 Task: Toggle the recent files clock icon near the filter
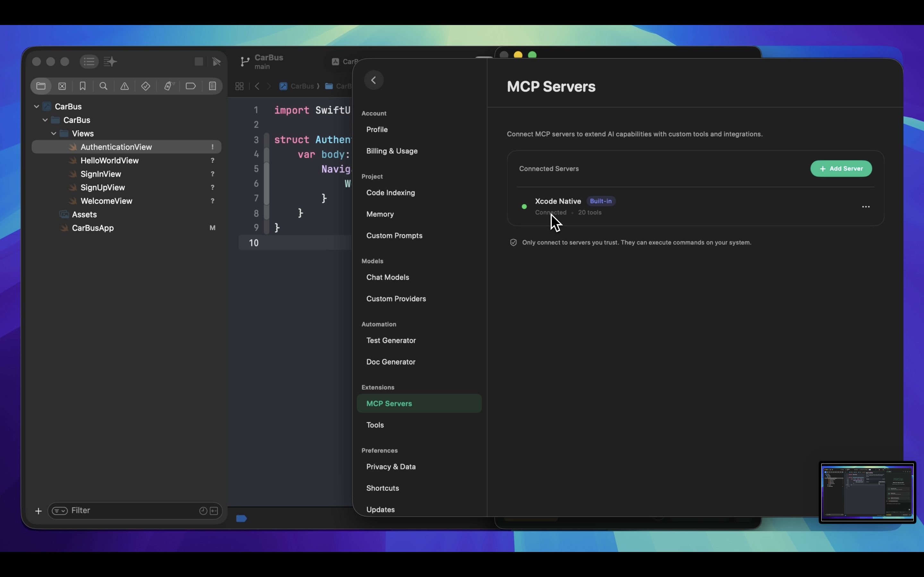pos(203,511)
